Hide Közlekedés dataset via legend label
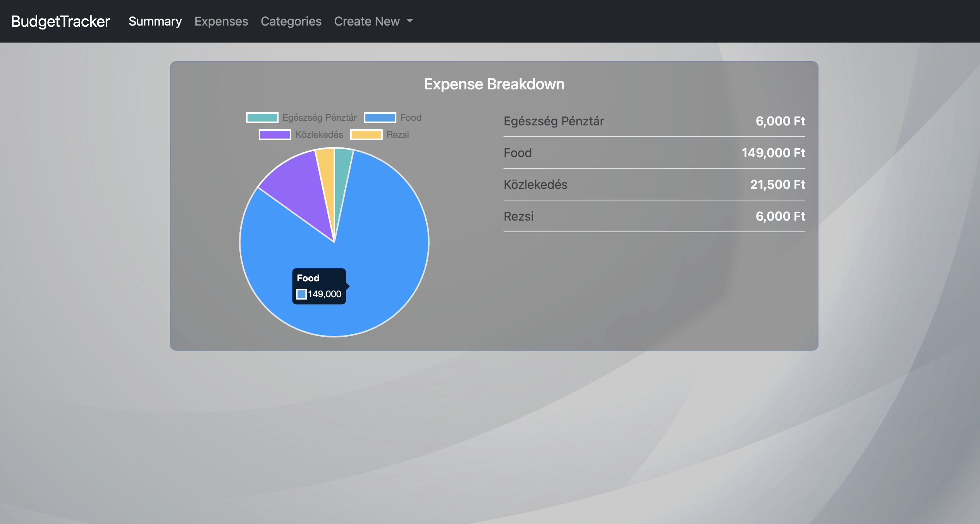This screenshot has height=524, width=980. tap(319, 135)
